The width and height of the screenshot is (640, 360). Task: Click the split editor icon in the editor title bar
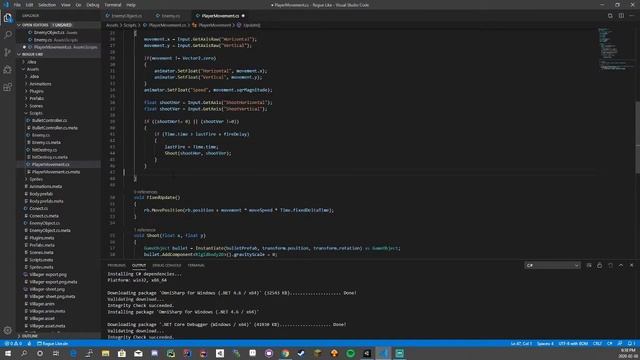pyautogui.click(x=621, y=16)
